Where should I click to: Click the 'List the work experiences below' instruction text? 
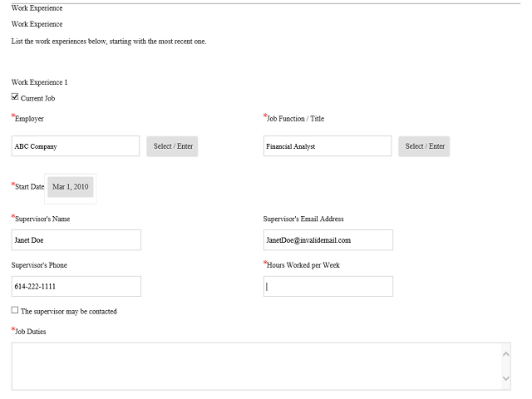[109, 42]
